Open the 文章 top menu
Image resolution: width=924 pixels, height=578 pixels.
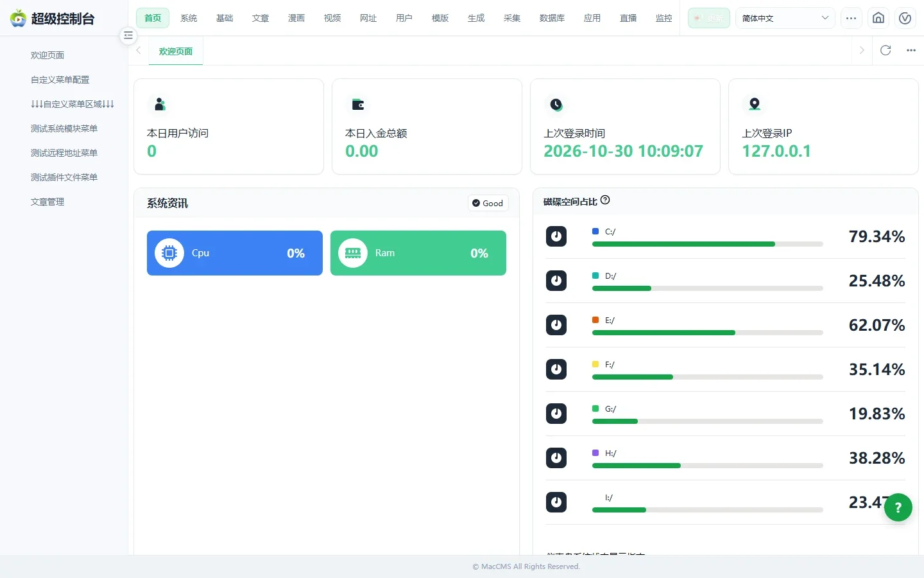pyautogui.click(x=261, y=18)
